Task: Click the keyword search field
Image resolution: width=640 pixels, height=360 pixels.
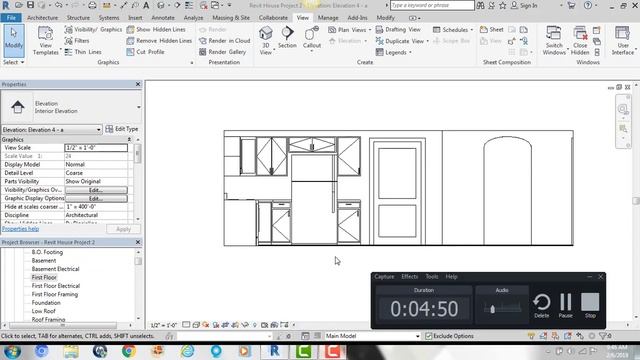Action: [x=432, y=5]
